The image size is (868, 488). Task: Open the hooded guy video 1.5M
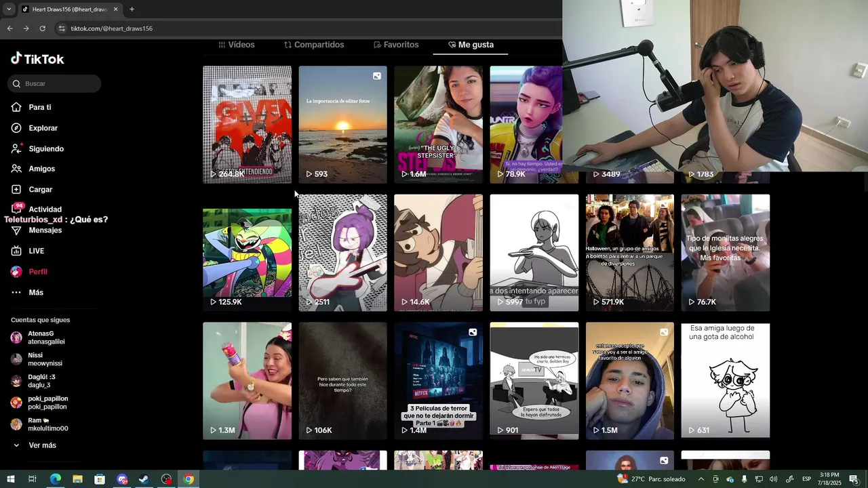[x=630, y=381]
